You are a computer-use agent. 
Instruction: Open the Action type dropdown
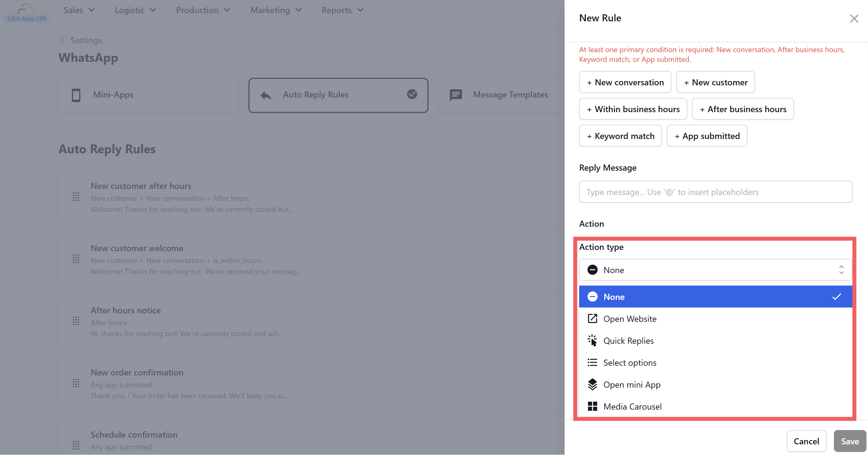(715, 270)
